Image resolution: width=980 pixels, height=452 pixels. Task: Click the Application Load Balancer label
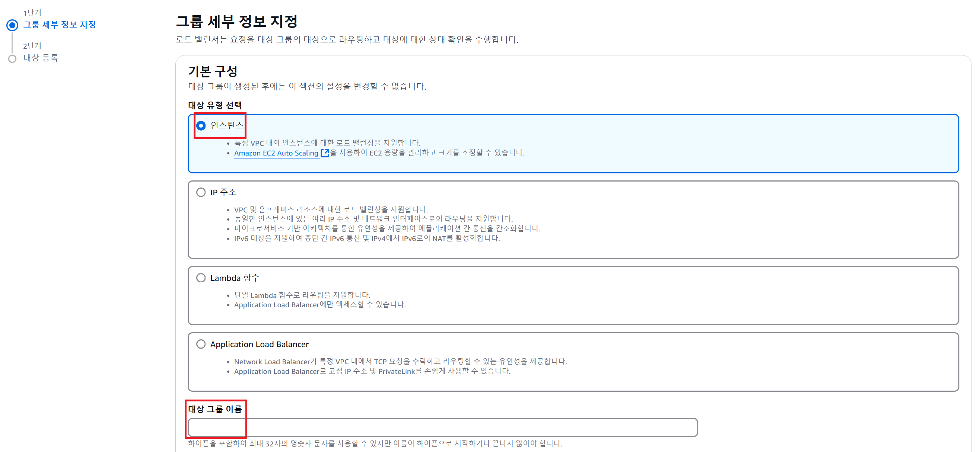(259, 344)
